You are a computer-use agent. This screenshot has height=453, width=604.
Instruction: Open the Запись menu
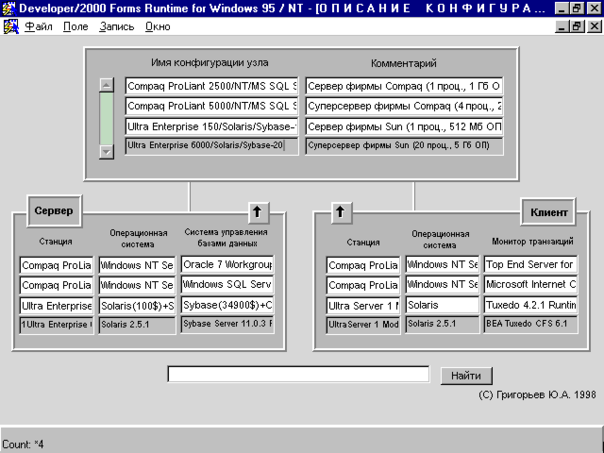click(x=116, y=27)
